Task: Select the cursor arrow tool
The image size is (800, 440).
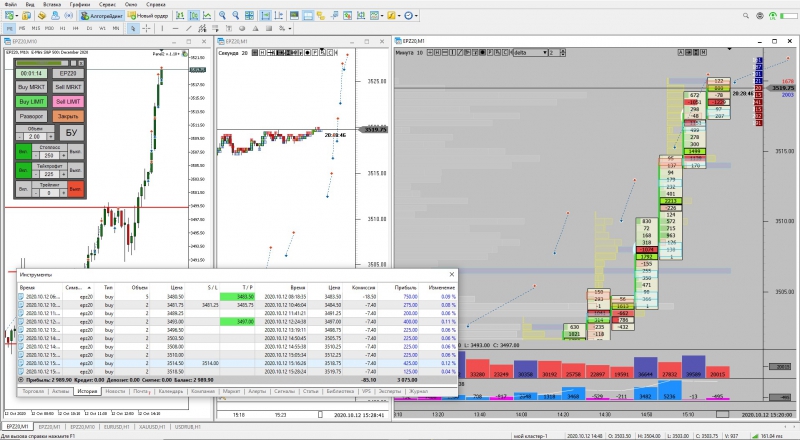Action: [x=133, y=29]
